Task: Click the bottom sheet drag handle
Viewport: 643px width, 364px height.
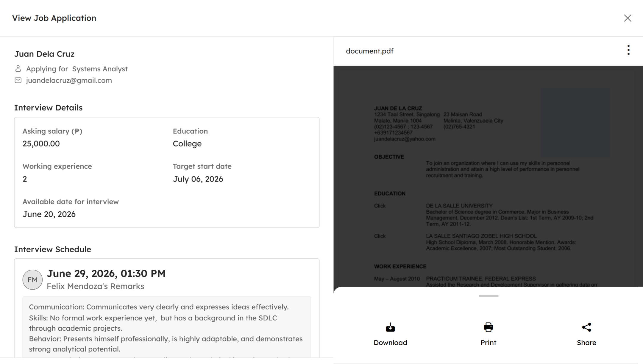Action: coord(489,296)
